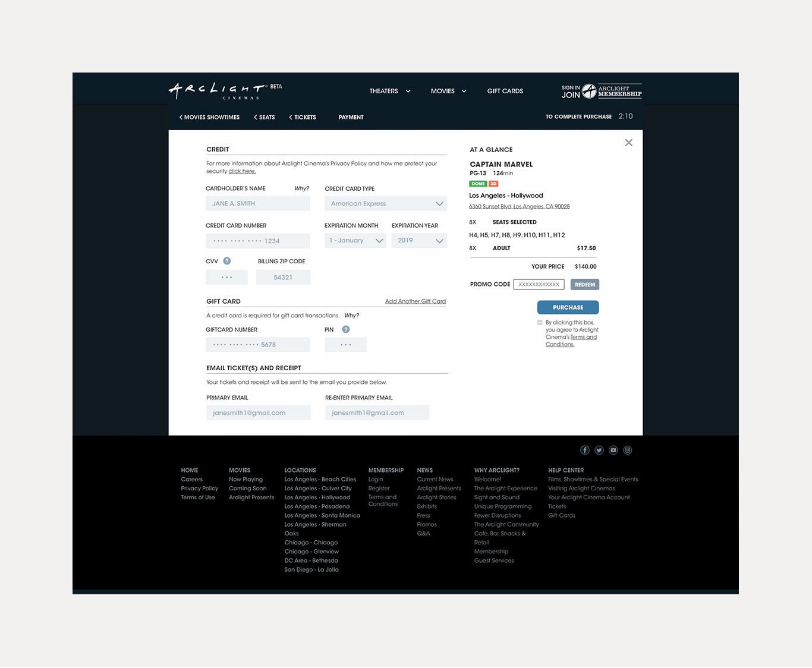Screen dimensions: 812x668
Task: Open the Twitter social icon
Action: tap(599, 450)
